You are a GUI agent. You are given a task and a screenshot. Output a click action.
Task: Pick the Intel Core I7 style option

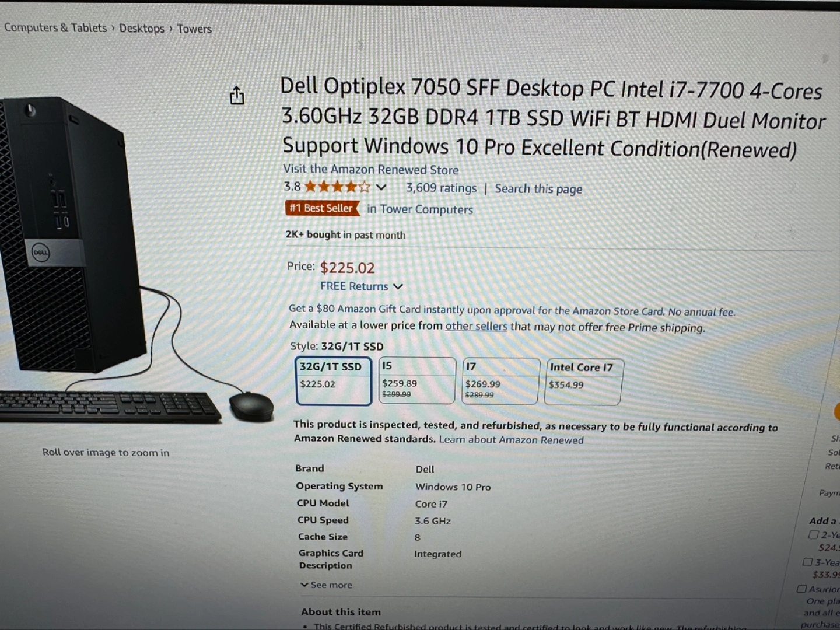pyautogui.click(x=583, y=382)
